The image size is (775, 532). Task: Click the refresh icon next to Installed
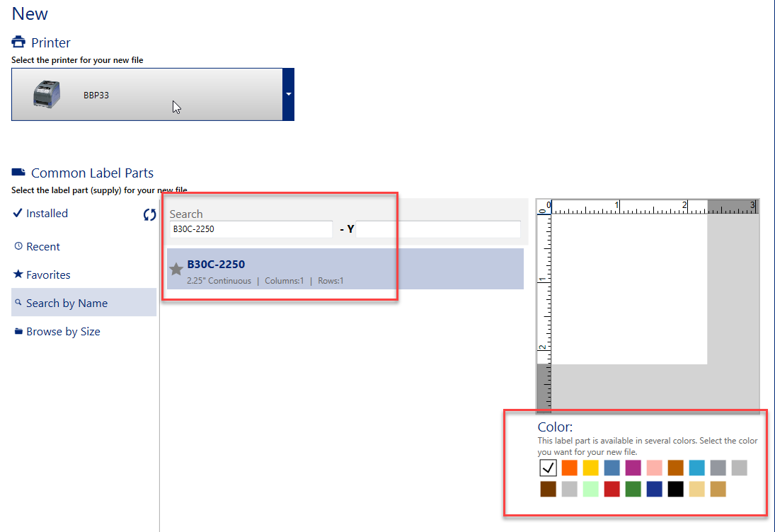(149, 215)
